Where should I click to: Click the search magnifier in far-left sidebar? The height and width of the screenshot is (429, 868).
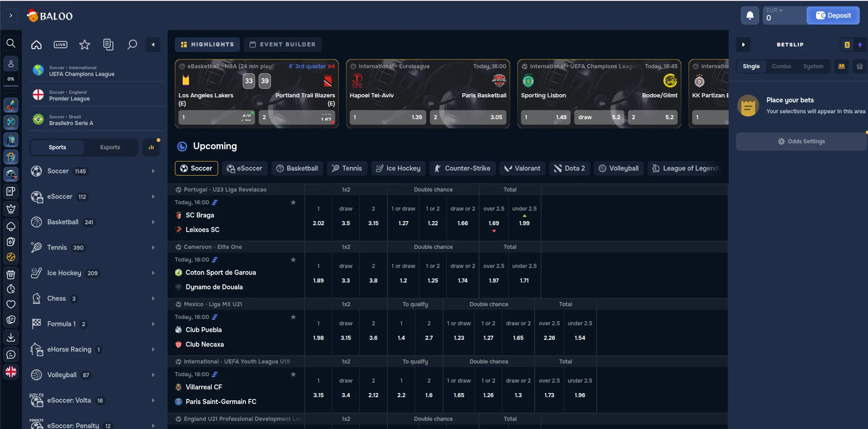tap(11, 43)
